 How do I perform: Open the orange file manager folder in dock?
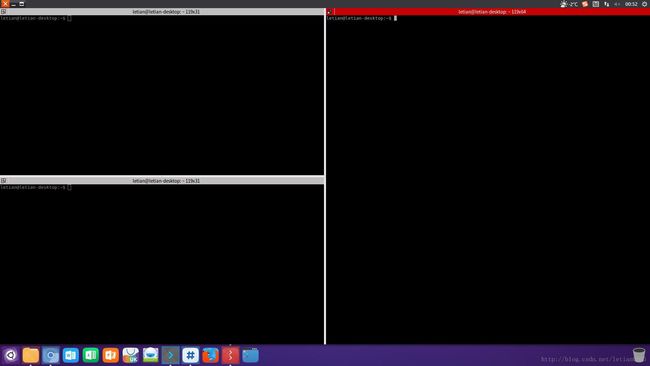(x=31, y=355)
